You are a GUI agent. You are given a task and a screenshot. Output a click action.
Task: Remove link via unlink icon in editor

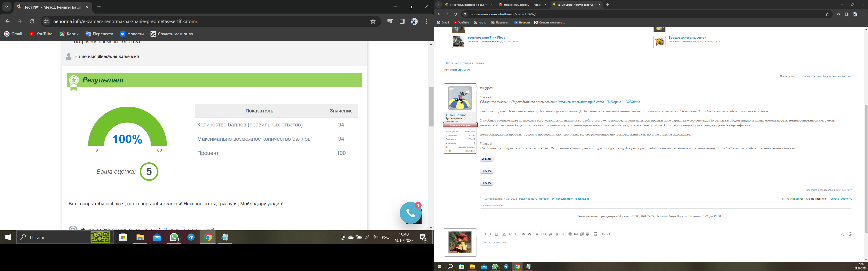pos(529,234)
